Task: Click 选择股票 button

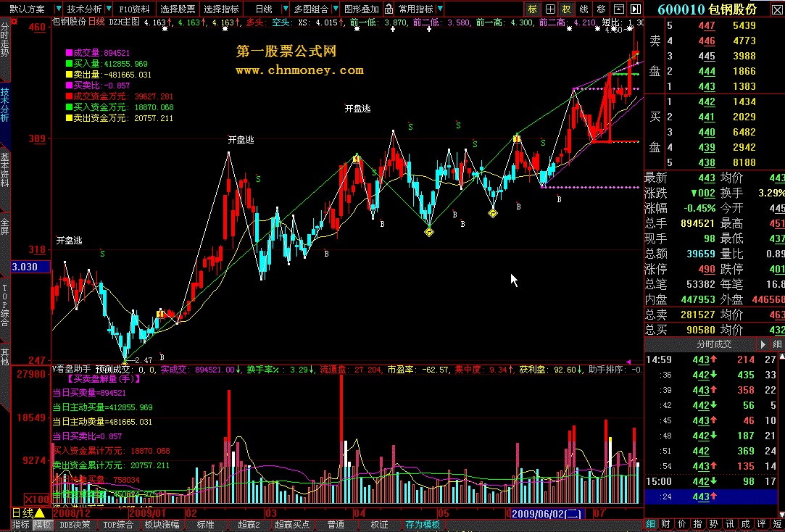Action: (x=178, y=9)
